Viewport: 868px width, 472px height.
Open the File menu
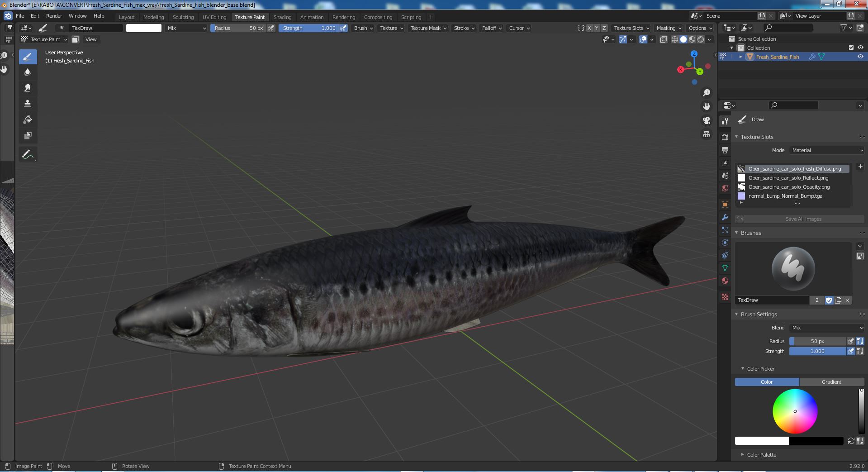(20, 16)
